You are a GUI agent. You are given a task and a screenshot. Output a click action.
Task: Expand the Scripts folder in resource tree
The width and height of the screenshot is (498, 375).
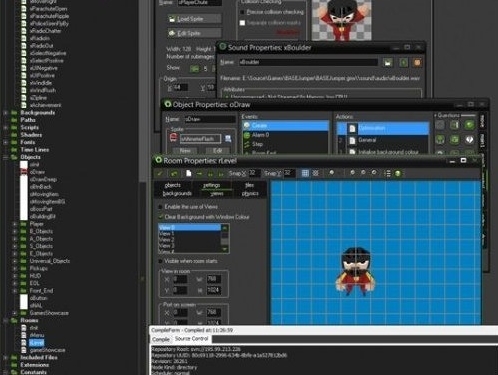pos(6,127)
